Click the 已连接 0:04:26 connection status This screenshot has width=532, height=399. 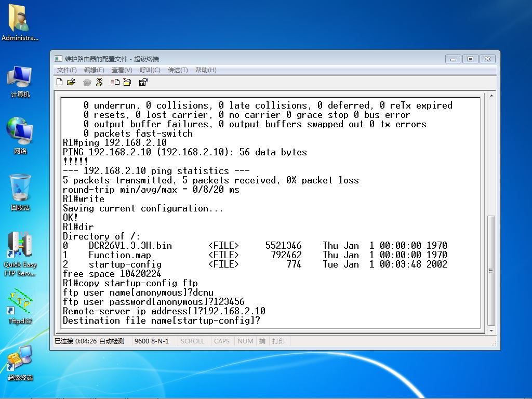click(76, 341)
